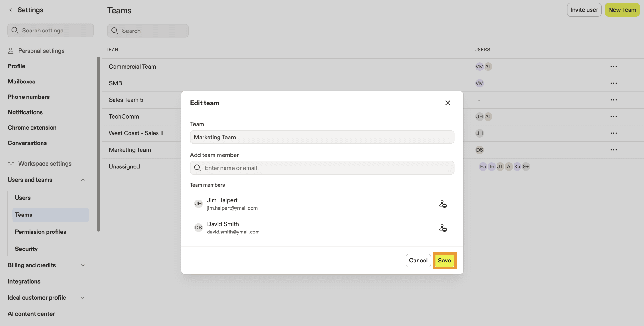Click the Add team member search field

[322, 168]
